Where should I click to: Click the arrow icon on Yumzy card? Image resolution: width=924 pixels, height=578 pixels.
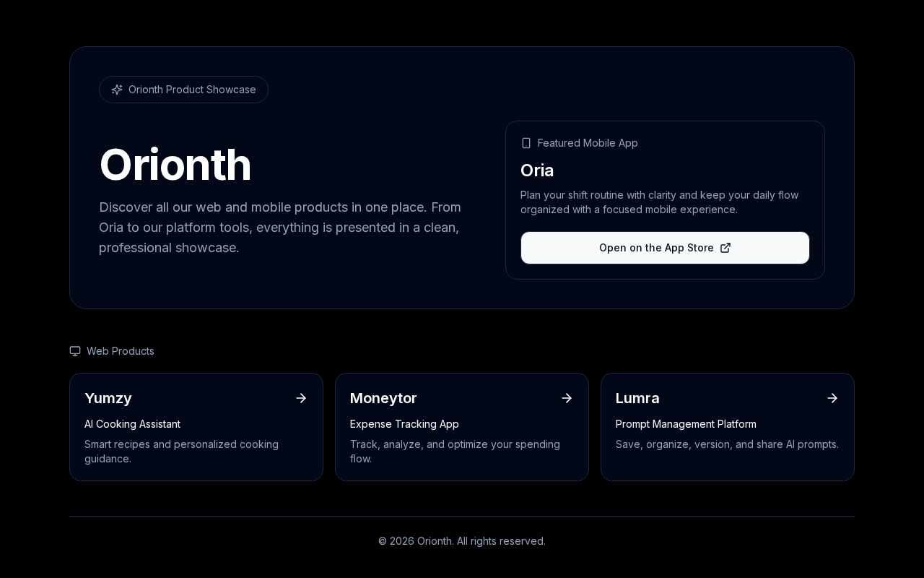tap(301, 398)
